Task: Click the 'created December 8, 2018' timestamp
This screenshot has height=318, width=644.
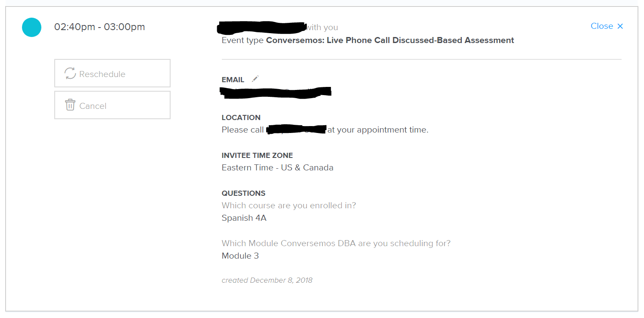Action: click(x=267, y=281)
